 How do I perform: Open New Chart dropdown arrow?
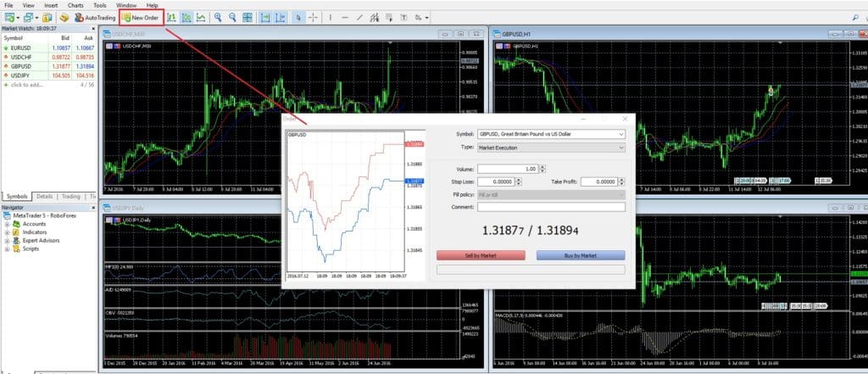coord(18,18)
